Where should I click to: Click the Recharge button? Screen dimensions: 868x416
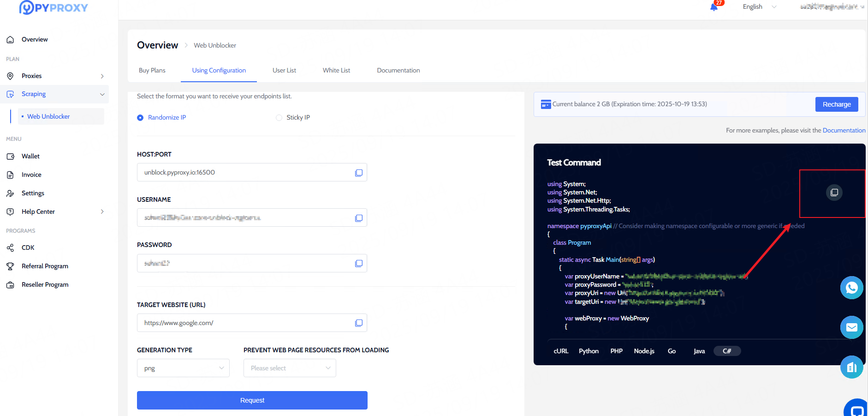(837, 104)
